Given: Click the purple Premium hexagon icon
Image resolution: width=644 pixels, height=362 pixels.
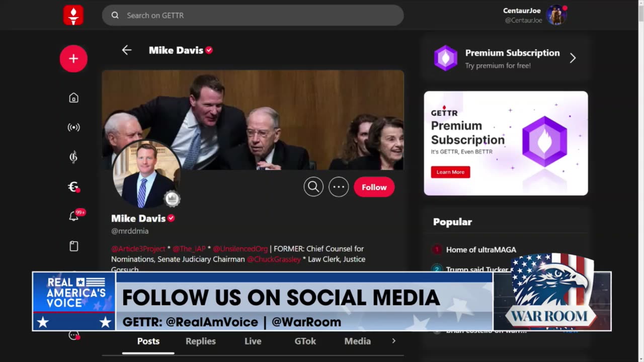Looking at the screenshot, I should pyautogui.click(x=446, y=58).
